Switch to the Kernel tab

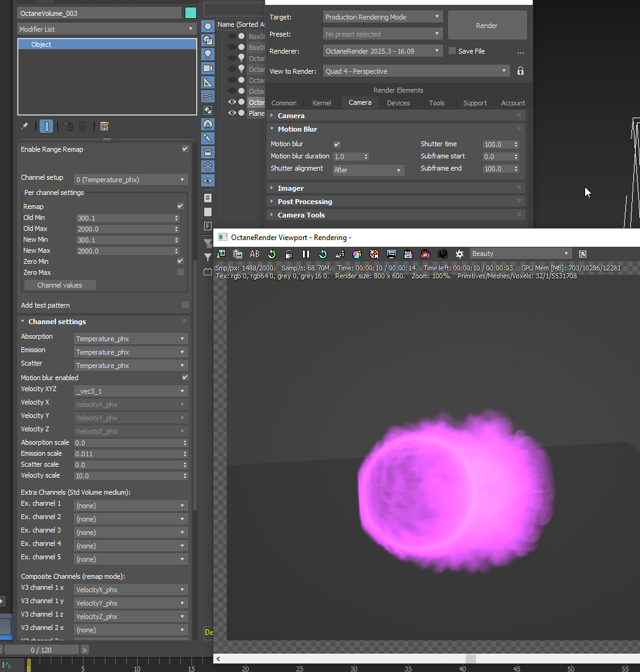(322, 103)
